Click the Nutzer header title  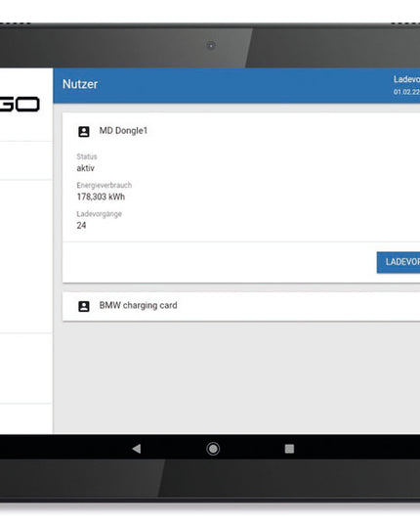pos(80,84)
